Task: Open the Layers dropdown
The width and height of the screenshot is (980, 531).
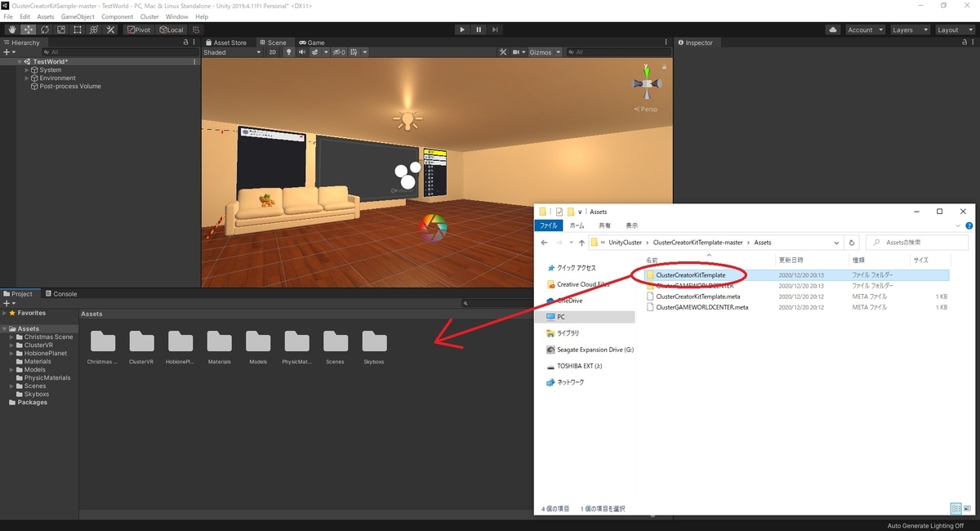Action: 910,29
